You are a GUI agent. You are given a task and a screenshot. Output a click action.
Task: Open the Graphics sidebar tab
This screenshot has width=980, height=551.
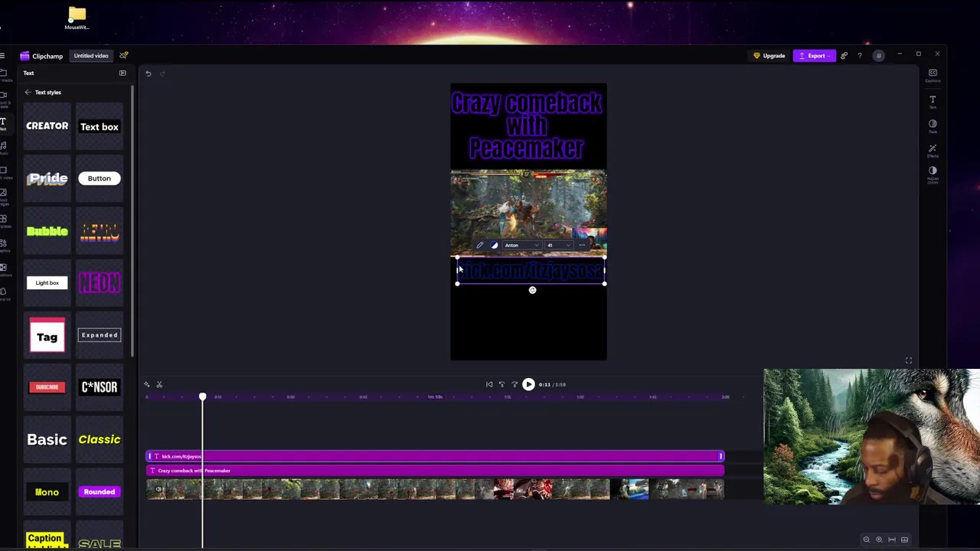tap(3, 244)
